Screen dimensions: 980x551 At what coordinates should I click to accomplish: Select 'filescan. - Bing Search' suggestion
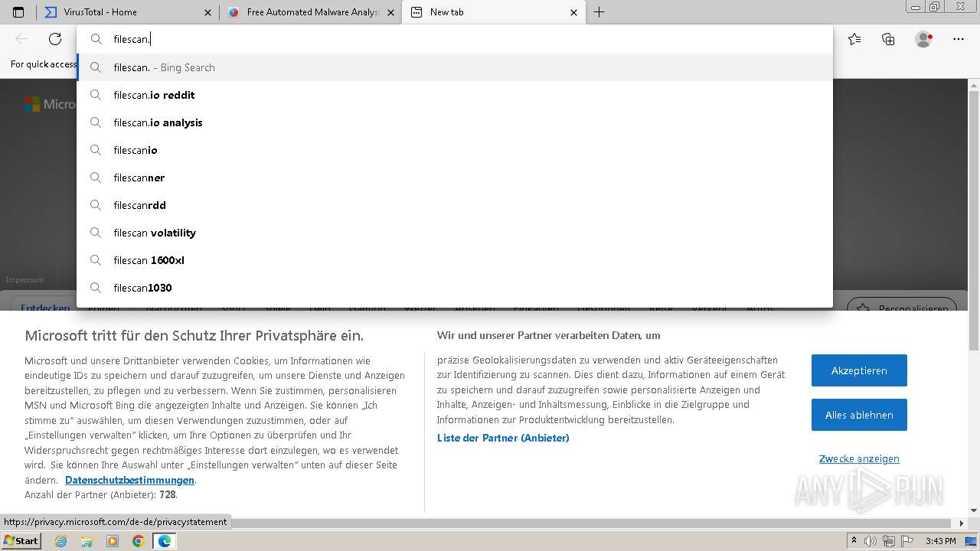tap(455, 67)
